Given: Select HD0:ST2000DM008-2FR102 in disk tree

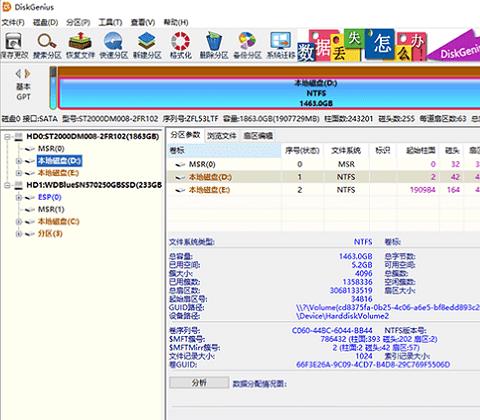Looking at the screenshot, I should (93, 137).
